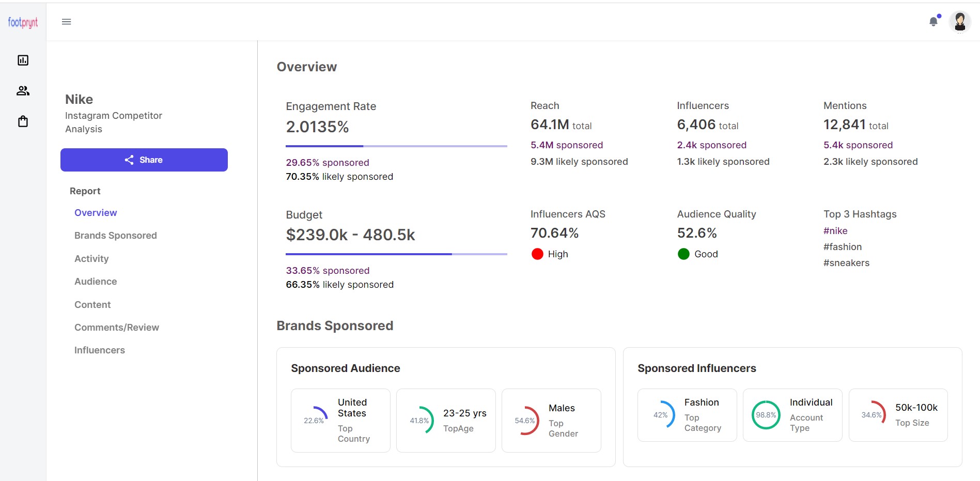Click the Top 3 Hashtags label
This screenshot has width=980, height=481.
(860, 214)
